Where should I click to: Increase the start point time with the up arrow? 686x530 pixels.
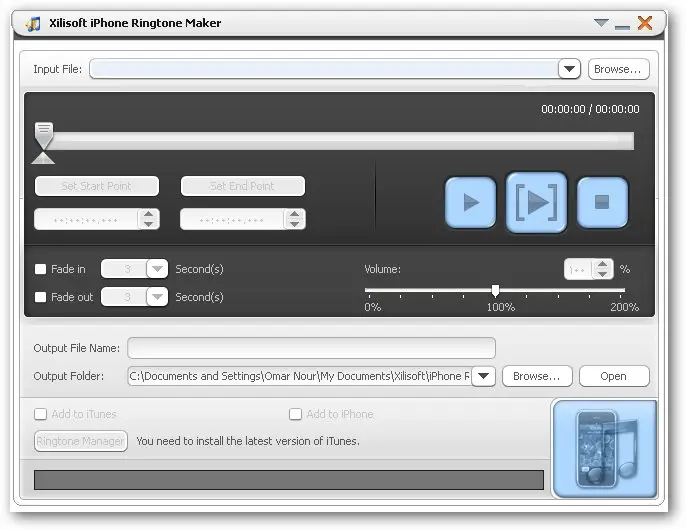point(148,214)
